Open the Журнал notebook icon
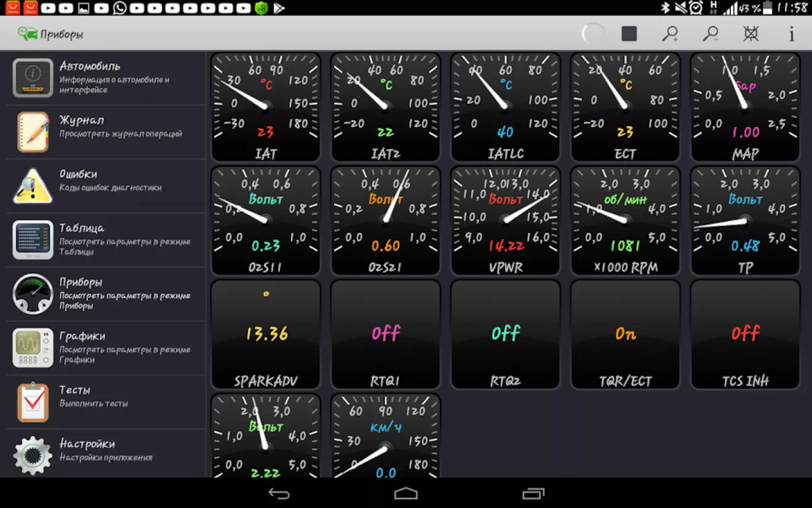 tap(33, 132)
